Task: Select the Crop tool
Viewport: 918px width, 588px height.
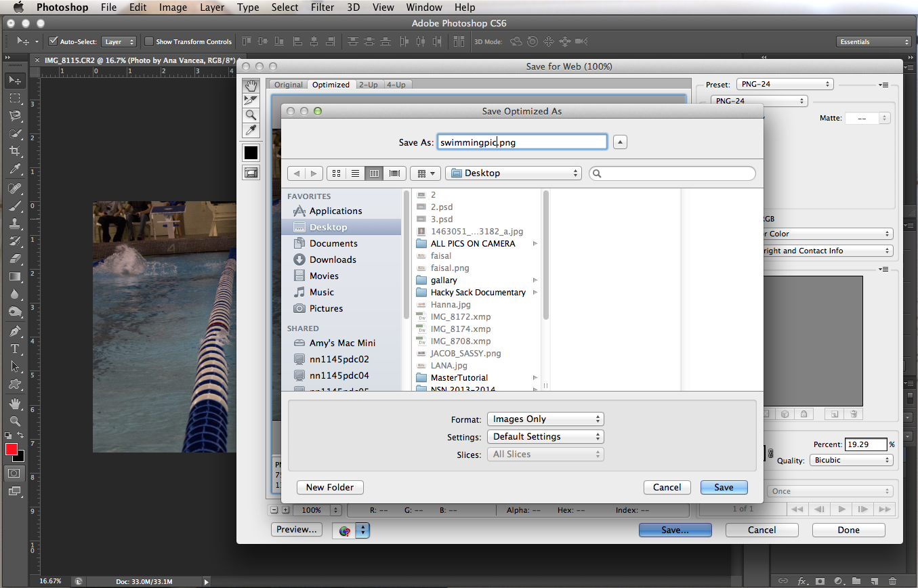Action: click(x=14, y=151)
